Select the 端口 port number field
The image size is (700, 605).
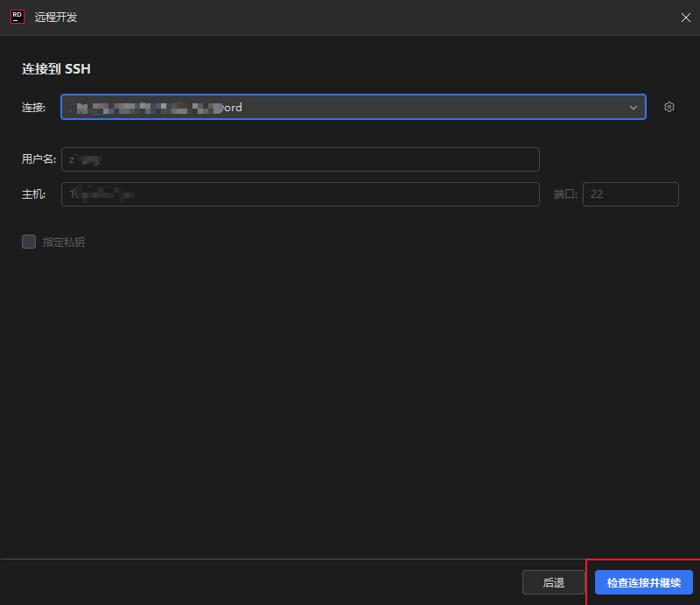630,194
